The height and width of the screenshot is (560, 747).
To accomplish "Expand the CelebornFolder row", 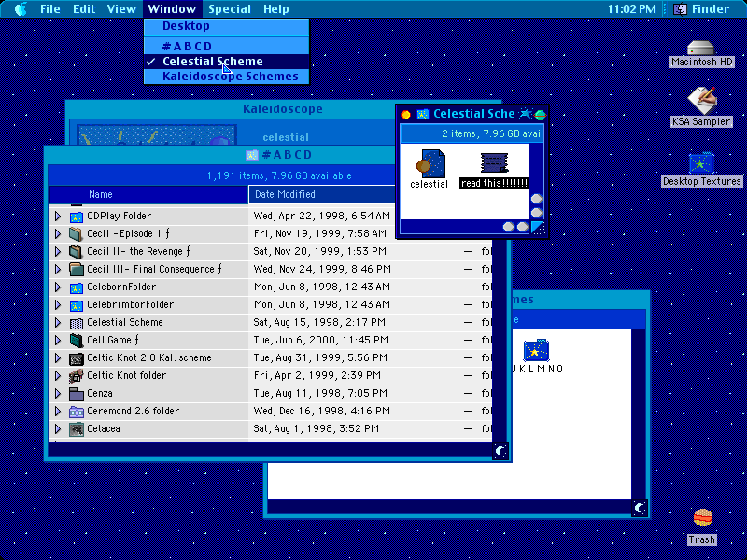I will 58,287.
